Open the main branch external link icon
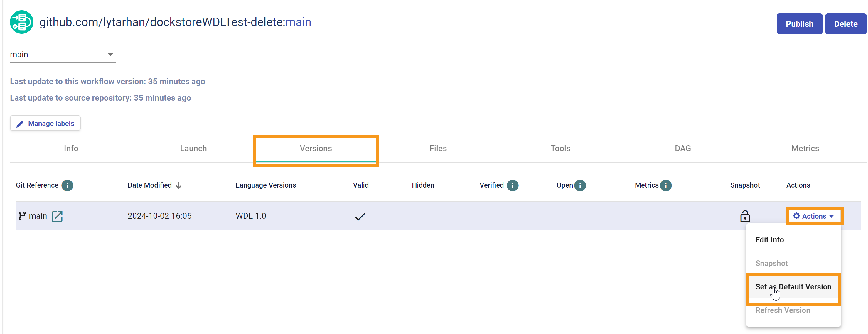 click(x=57, y=216)
